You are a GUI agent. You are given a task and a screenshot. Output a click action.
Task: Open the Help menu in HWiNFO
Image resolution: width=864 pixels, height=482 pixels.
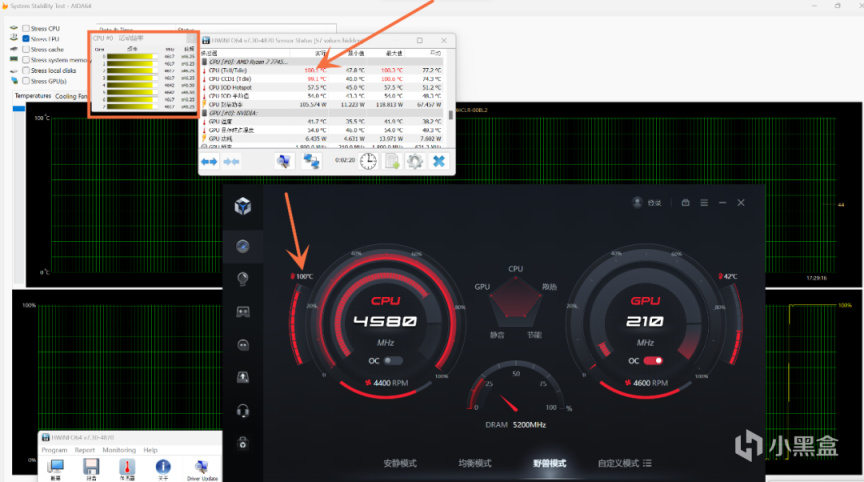coord(150,450)
